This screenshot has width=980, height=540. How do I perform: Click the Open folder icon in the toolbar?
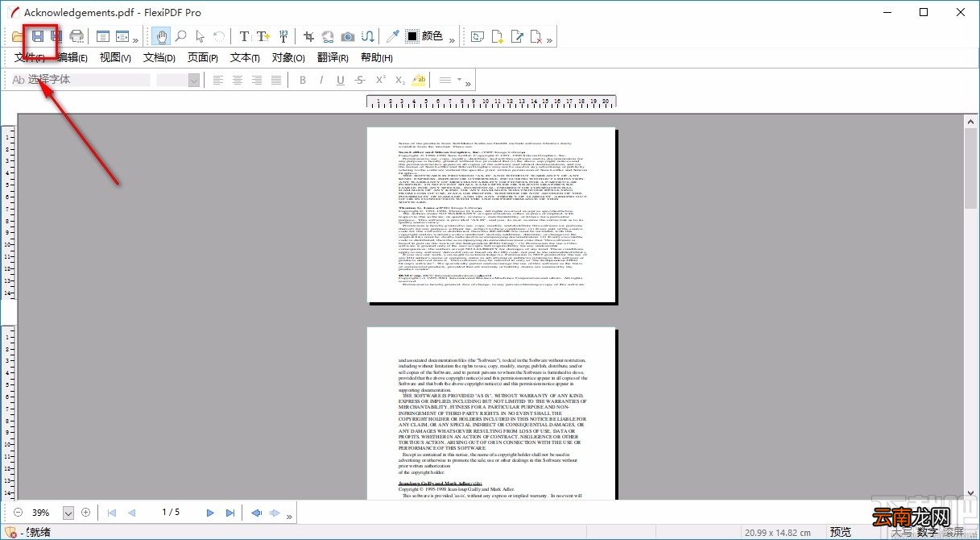pyautogui.click(x=19, y=36)
